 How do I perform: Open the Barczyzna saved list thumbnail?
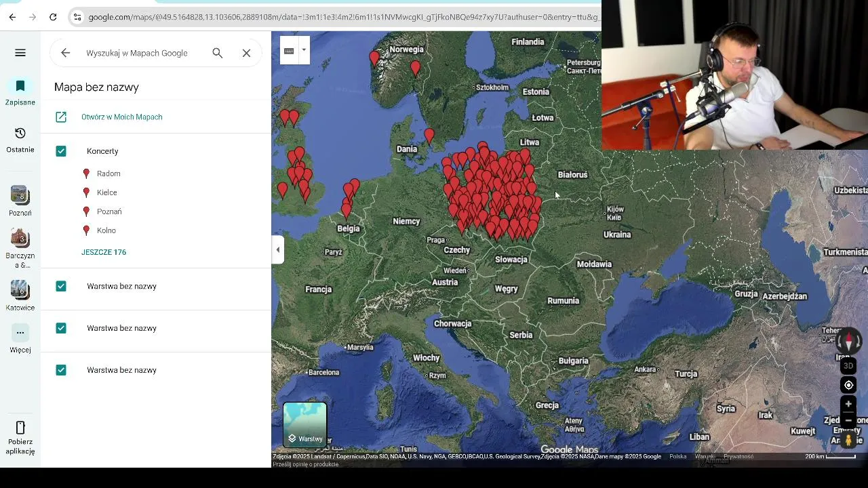coord(20,249)
